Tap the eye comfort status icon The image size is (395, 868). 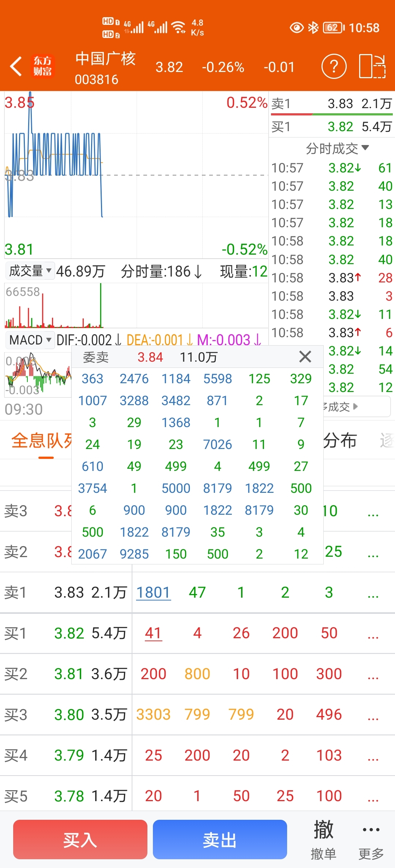click(x=297, y=28)
